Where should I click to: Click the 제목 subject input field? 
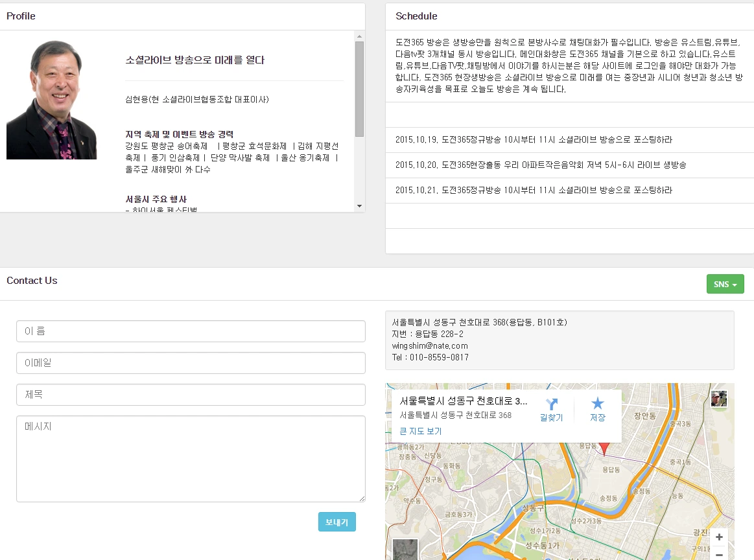point(191,395)
